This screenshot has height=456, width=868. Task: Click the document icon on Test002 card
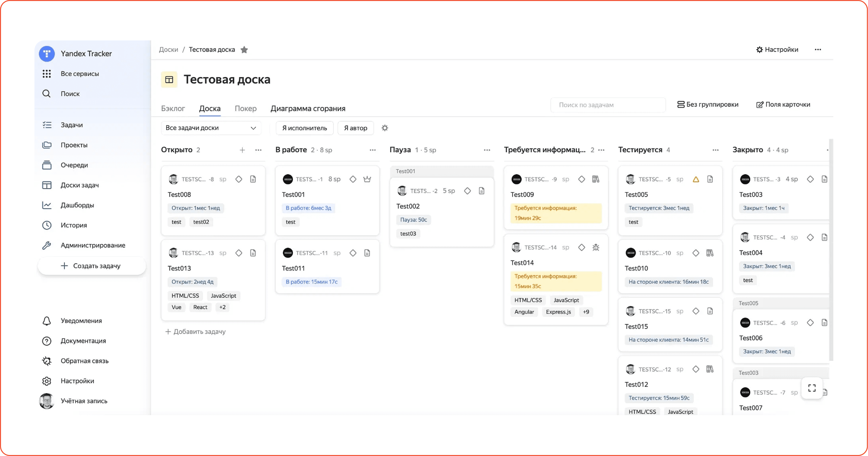tap(482, 191)
